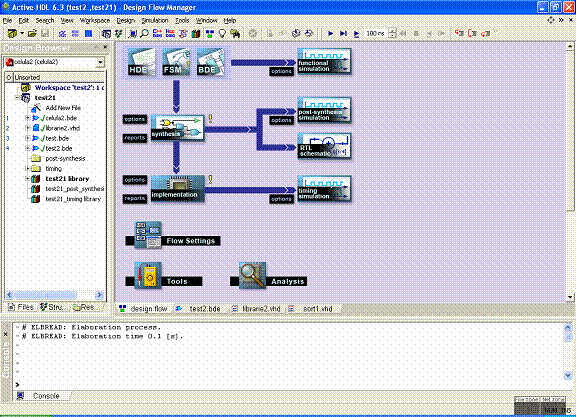Click the Handel-C debug toolbar icon

point(170,33)
